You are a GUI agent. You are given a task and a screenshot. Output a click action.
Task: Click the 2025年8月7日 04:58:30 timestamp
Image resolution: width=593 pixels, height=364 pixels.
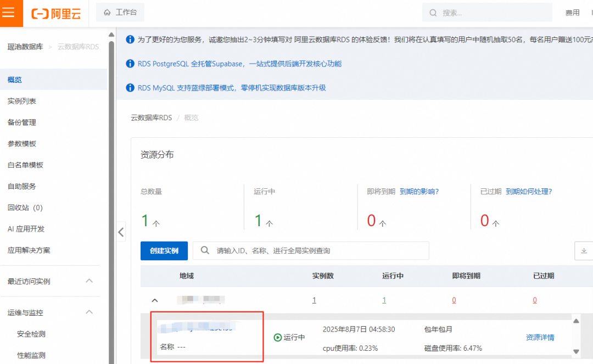(x=359, y=329)
